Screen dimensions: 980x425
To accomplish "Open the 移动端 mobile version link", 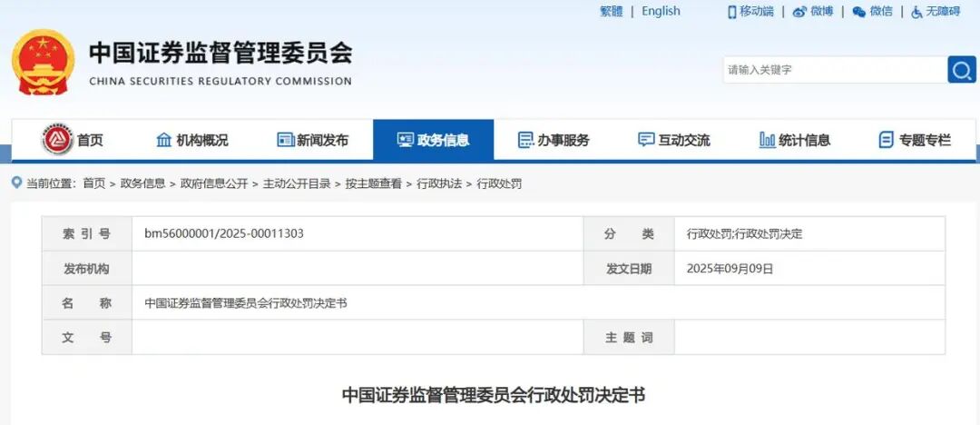I will pos(757,11).
